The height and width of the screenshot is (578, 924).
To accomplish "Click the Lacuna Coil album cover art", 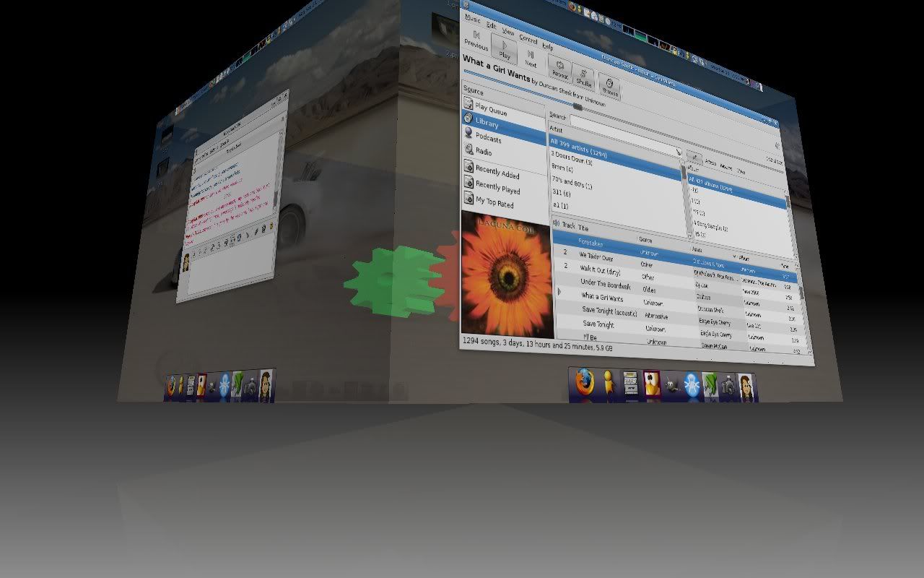I will (x=507, y=275).
